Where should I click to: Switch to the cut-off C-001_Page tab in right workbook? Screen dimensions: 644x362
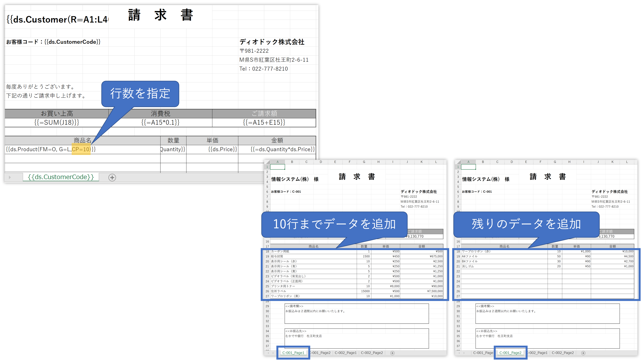click(483, 353)
